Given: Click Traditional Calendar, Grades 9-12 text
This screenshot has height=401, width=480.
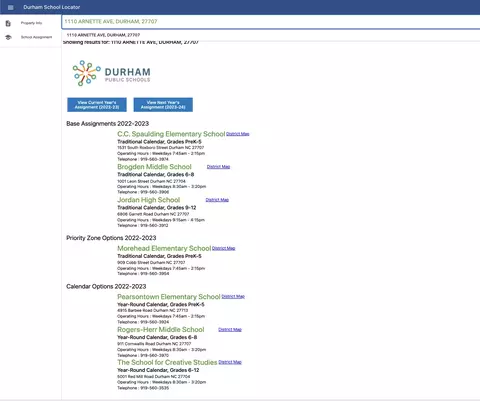Looking at the screenshot, I should (x=157, y=208).
